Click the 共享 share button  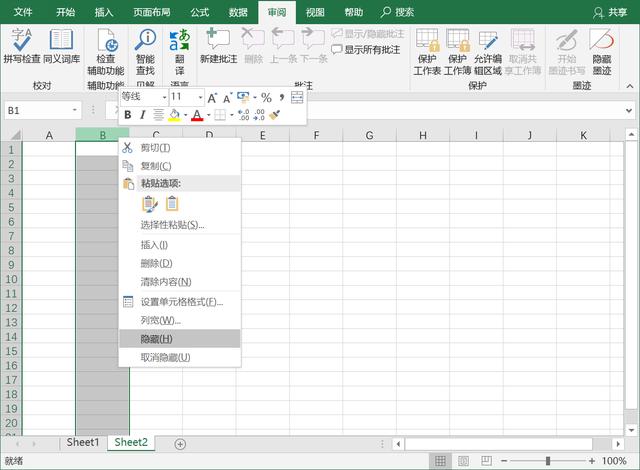pos(611,12)
